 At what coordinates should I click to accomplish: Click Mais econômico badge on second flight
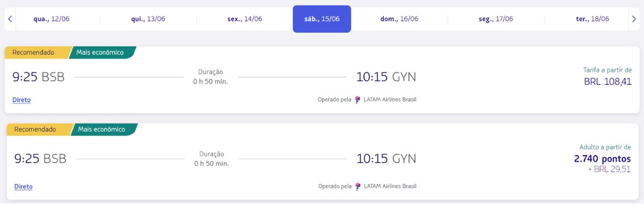pyautogui.click(x=103, y=129)
